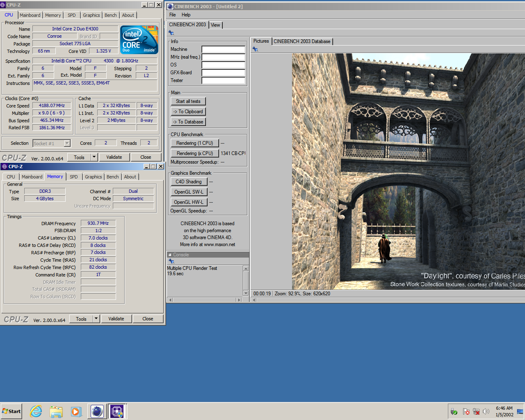525x420 pixels.
Task: Switch to CINEBENCH via its taskbar icon
Action: (x=97, y=411)
